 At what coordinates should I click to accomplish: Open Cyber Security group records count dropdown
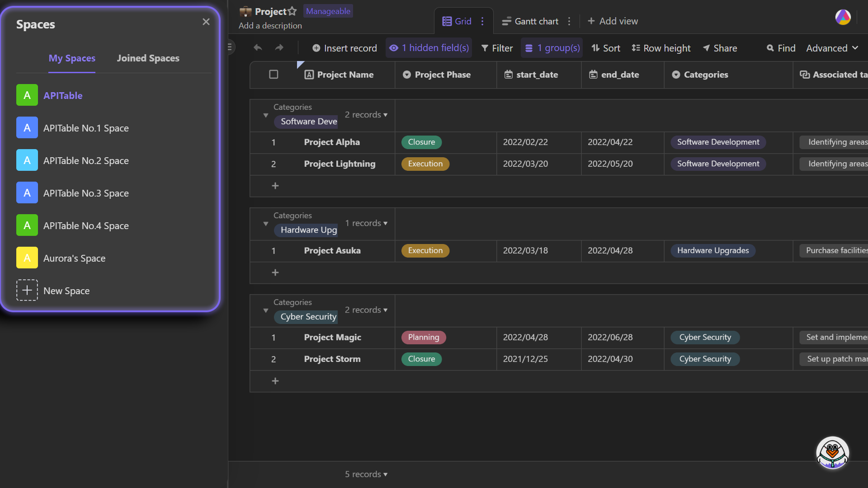click(366, 310)
